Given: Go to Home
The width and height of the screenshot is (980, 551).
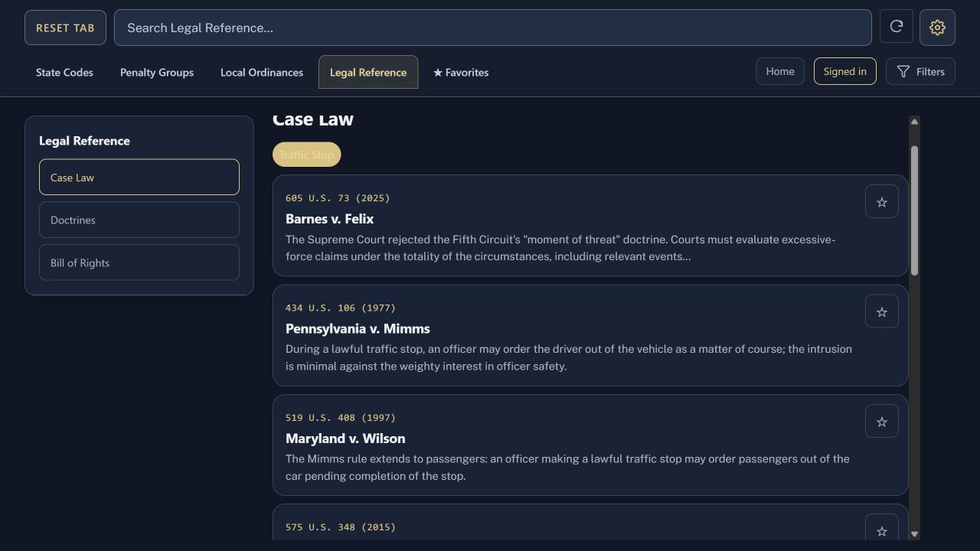Looking at the screenshot, I should point(780,71).
